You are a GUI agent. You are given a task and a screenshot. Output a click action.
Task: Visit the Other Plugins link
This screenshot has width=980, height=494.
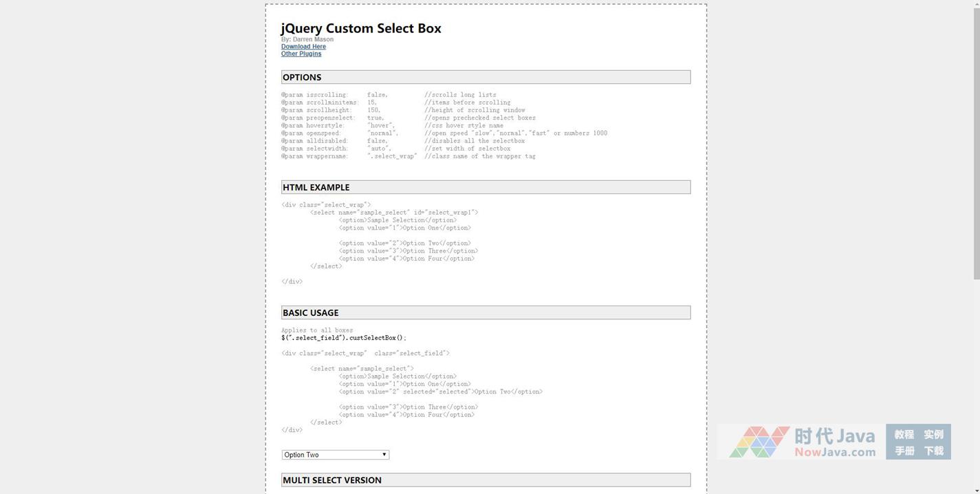point(301,54)
